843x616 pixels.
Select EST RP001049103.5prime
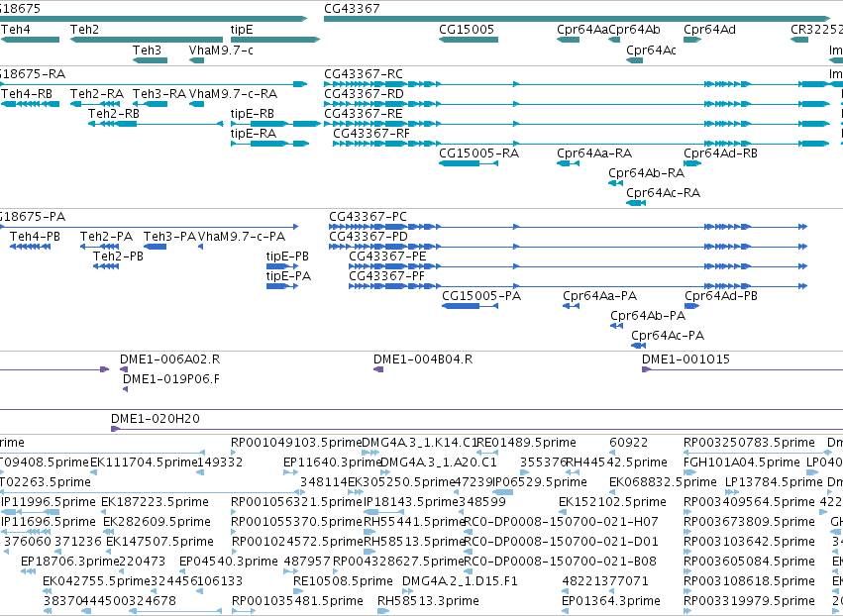tap(234, 453)
